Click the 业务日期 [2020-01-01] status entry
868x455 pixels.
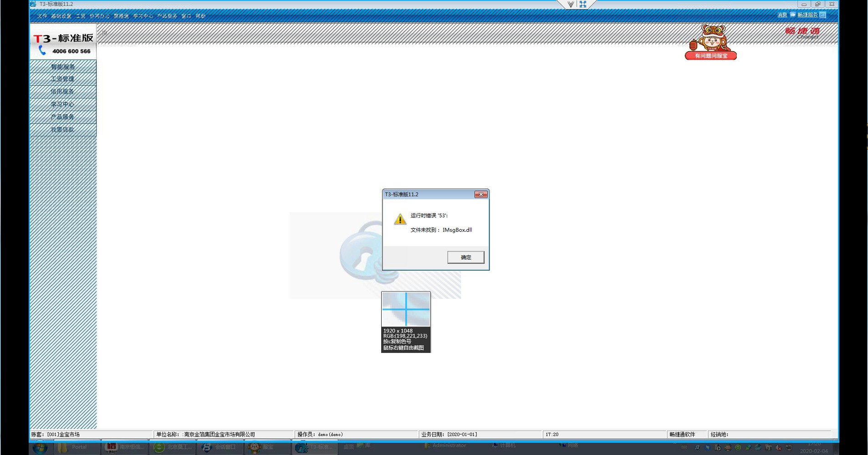click(x=480, y=435)
